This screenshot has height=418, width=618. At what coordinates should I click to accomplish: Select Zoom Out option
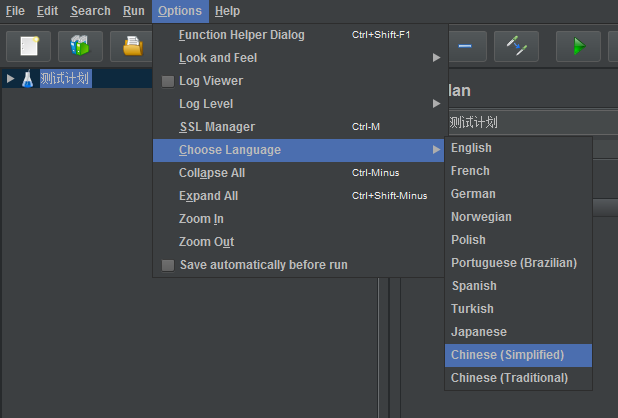(298, 242)
